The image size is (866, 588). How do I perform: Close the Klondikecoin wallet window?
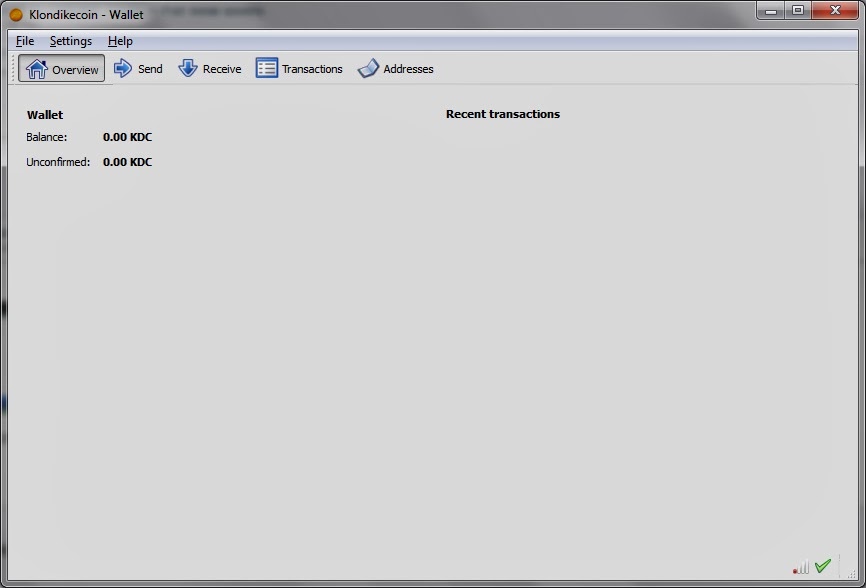pyautogui.click(x=835, y=10)
